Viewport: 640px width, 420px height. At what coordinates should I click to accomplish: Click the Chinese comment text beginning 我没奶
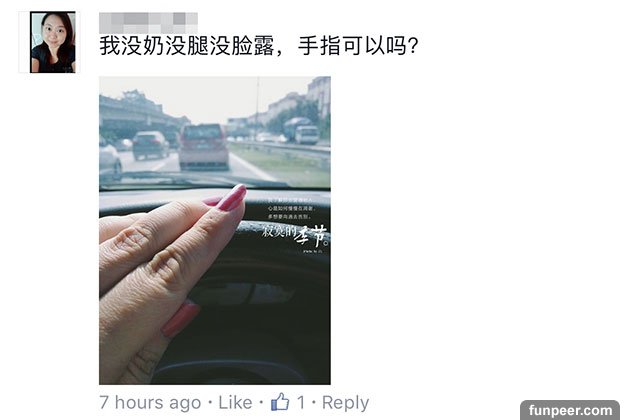click(259, 46)
